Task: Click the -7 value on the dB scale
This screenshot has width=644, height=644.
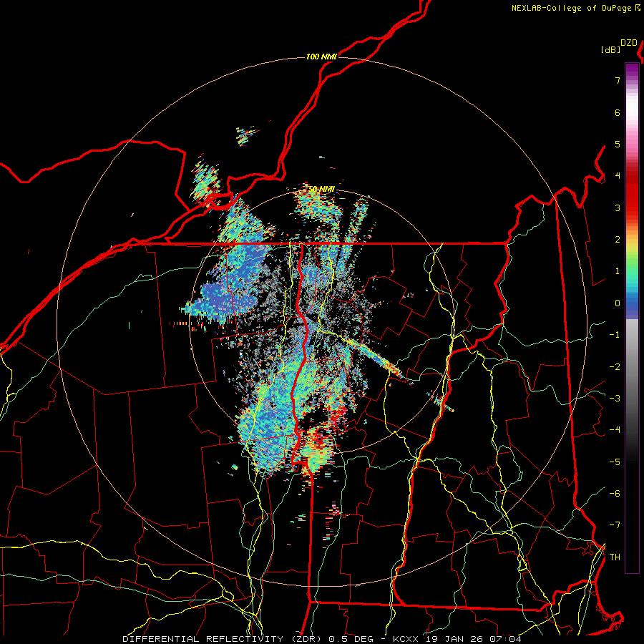Action: [615, 525]
